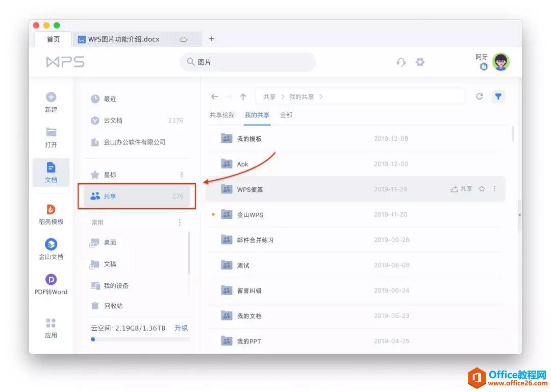Go up one level with up arrow
Viewport: 551px width, 392px height.
tap(243, 96)
